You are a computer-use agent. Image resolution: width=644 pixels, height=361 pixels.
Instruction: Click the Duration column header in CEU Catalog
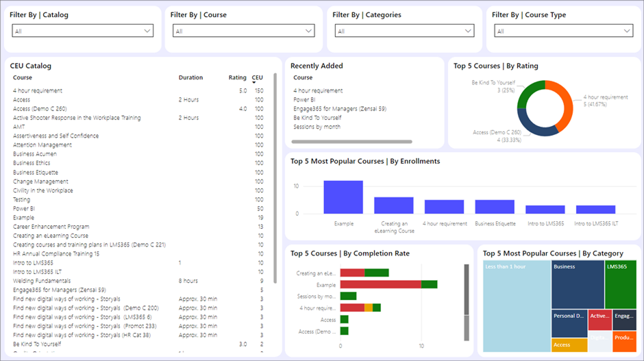tap(190, 78)
